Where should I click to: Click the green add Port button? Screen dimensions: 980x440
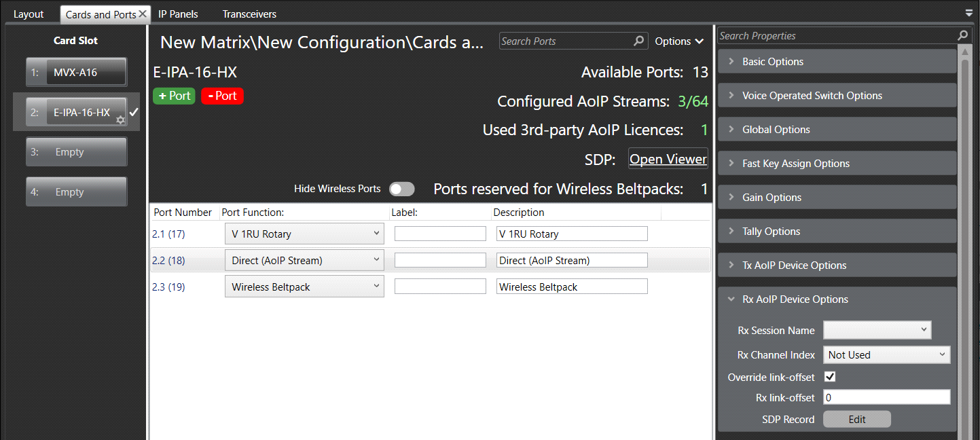coord(174,96)
